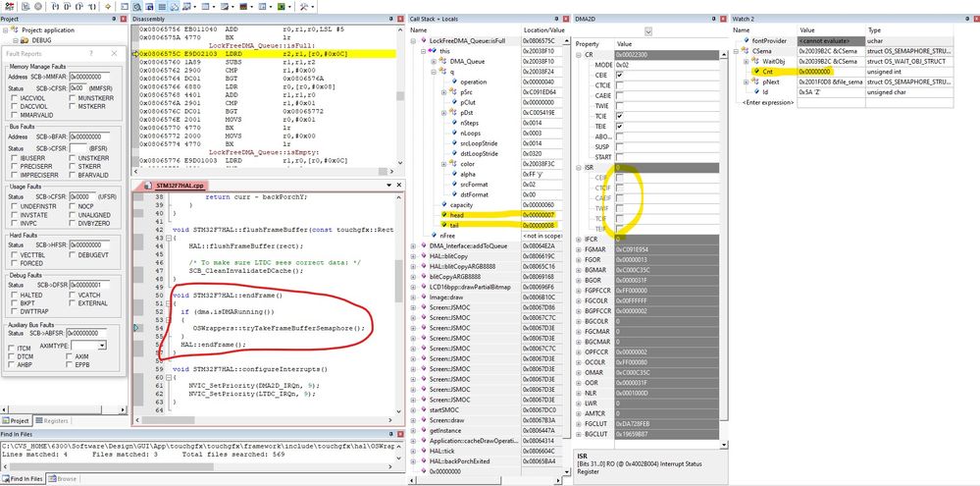Toggle the MUNSTKERR checkbox
Viewport: 980px width, 486px height.
coord(73,98)
